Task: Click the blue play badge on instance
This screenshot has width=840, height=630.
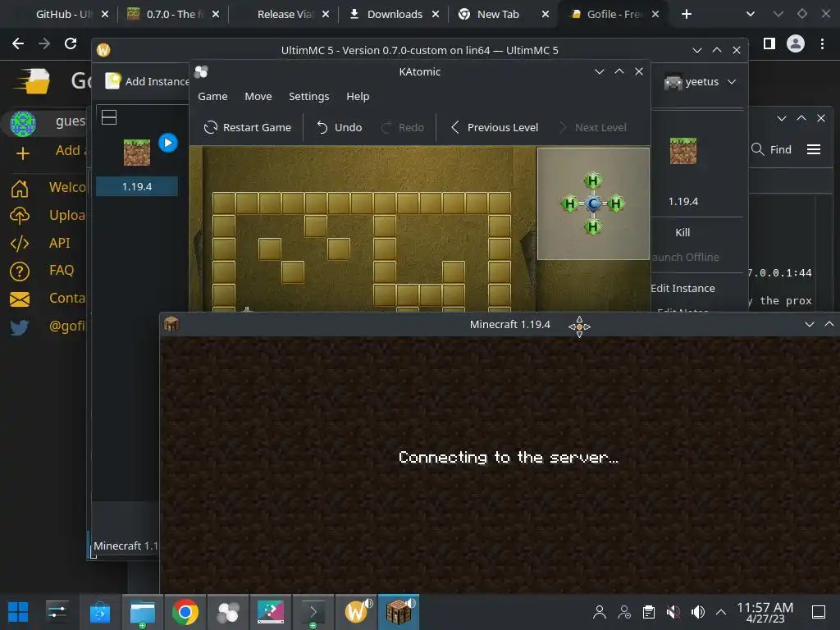Action: (x=168, y=143)
